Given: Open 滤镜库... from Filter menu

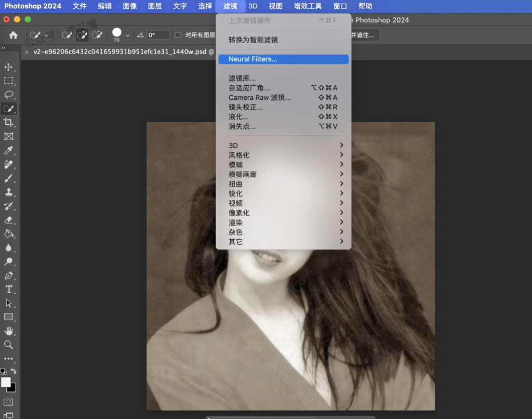Looking at the screenshot, I should point(283,78).
